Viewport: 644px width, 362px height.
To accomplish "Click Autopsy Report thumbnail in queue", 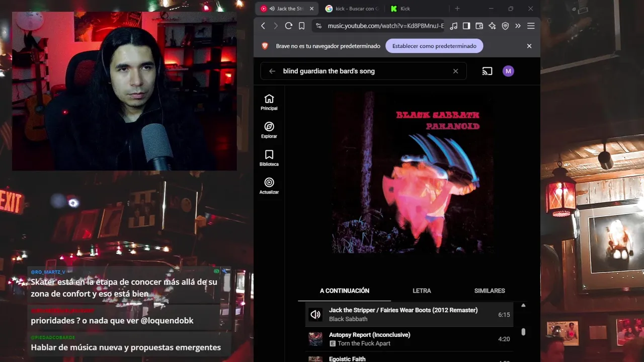I will point(315,339).
